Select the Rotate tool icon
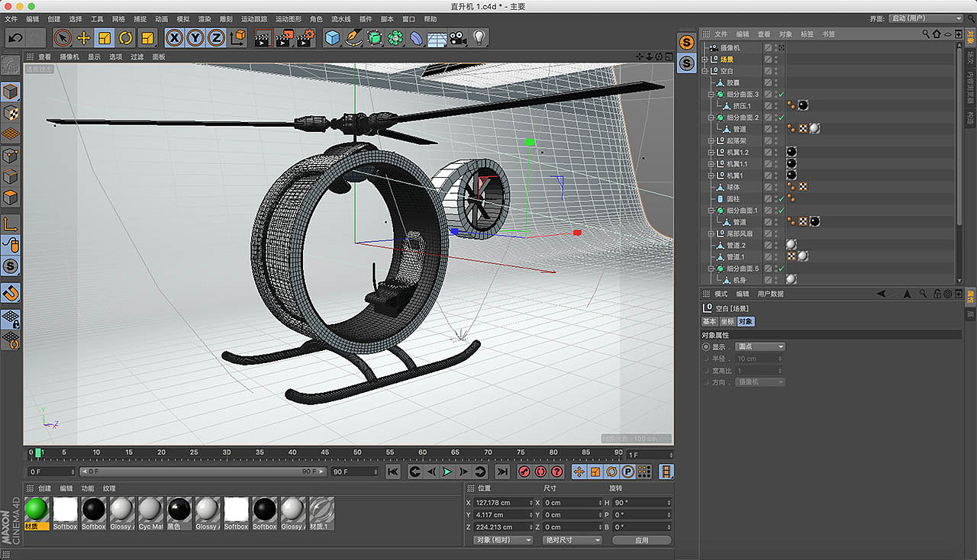 click(126, 37)
